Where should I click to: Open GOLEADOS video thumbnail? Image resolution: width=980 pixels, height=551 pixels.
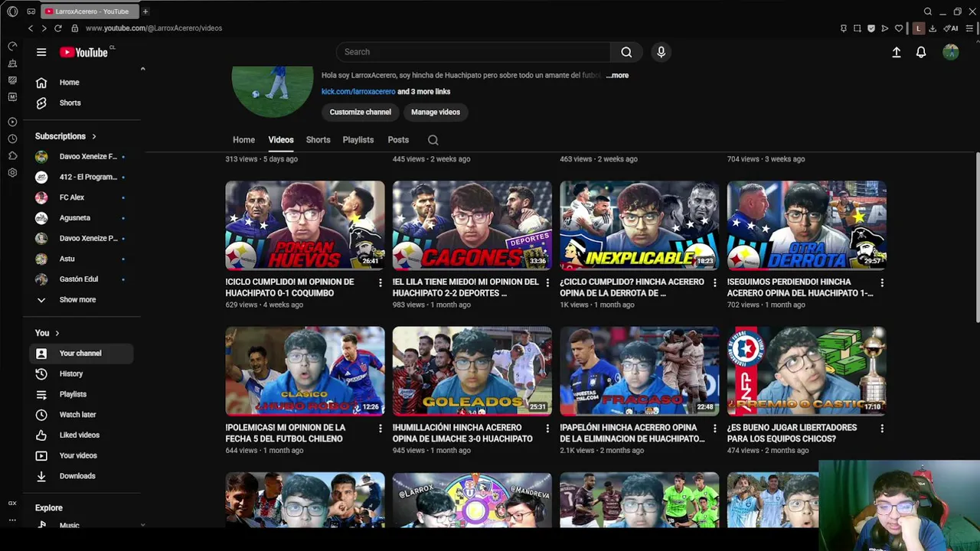472,371
